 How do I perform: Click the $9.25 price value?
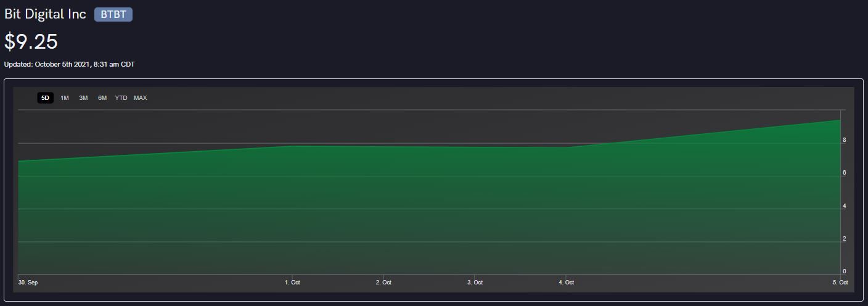pyautogui.click(x=31, y=41)
